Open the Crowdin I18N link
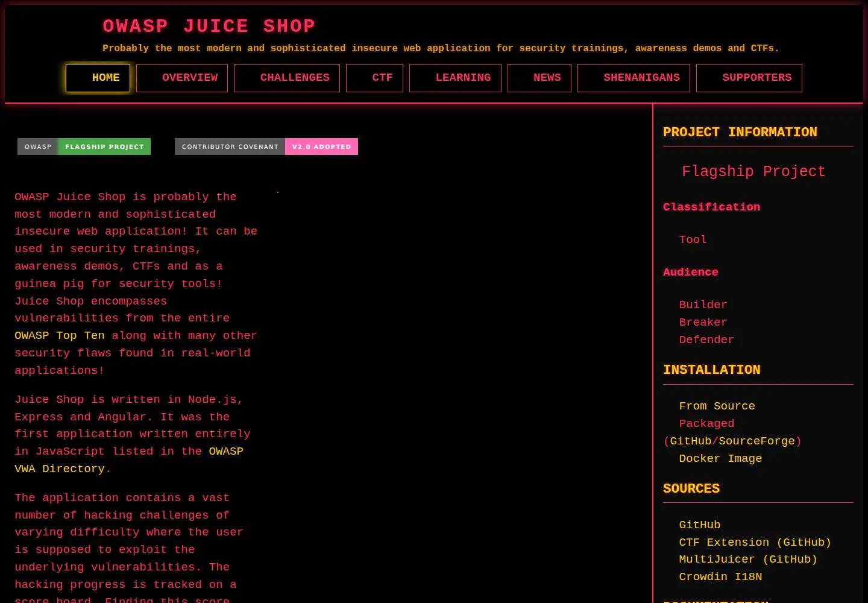Viewport: 868px width, 603px height. 720,577
